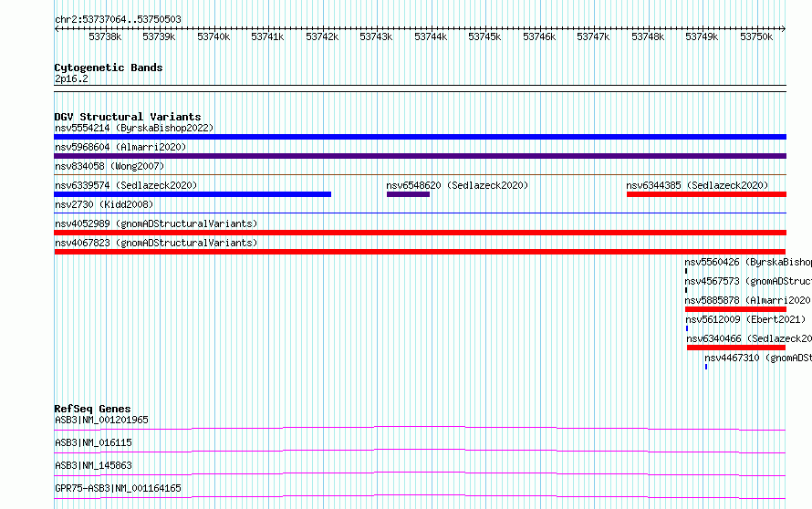Click the 53748k ruler tick label

click(x=648, y=36)
